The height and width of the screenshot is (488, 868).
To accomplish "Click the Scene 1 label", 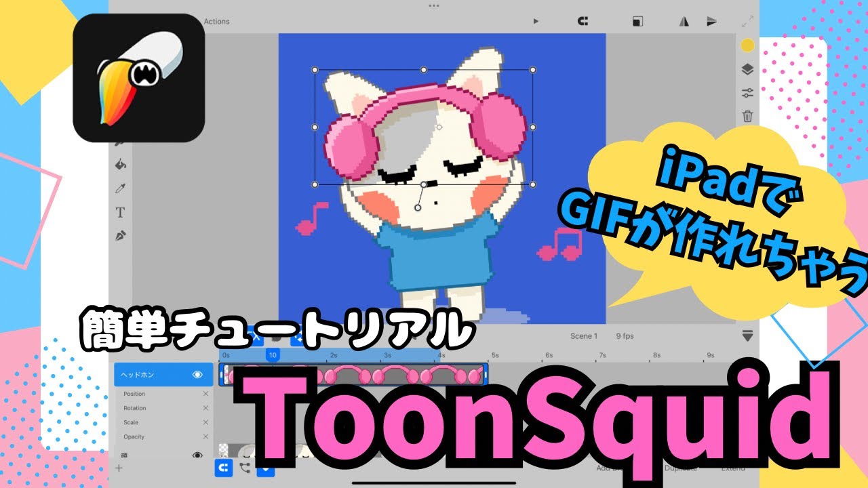I will [584, 336].
